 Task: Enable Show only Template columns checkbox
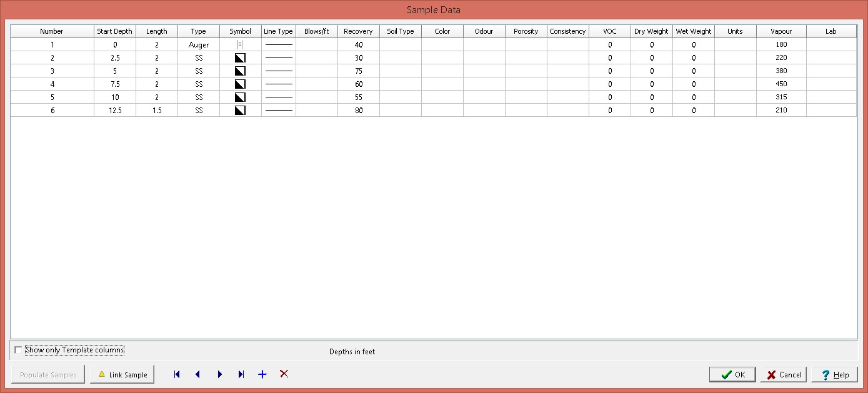coord(18,350)
